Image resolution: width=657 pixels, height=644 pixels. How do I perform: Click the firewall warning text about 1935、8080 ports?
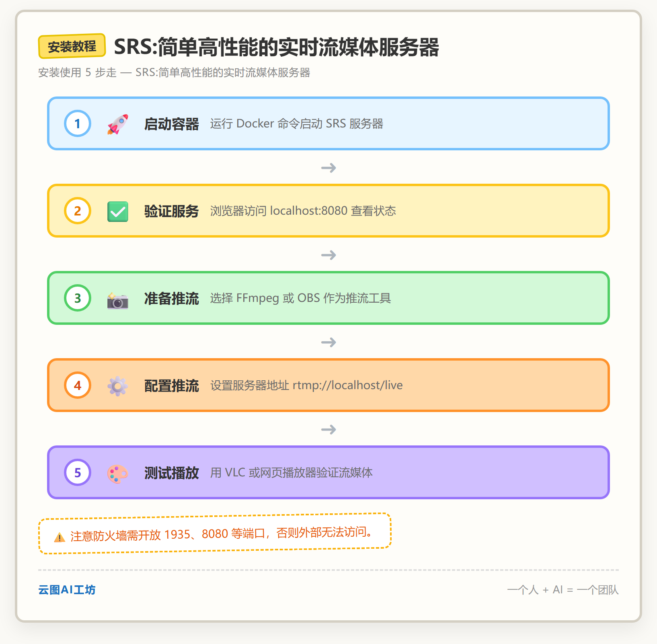222,534
